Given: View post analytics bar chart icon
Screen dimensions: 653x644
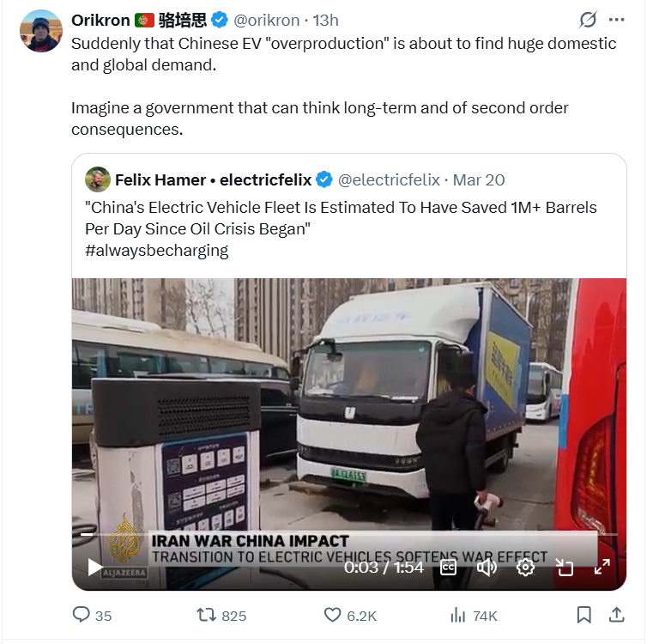Looking at the screenshot, I should [458, 615].
